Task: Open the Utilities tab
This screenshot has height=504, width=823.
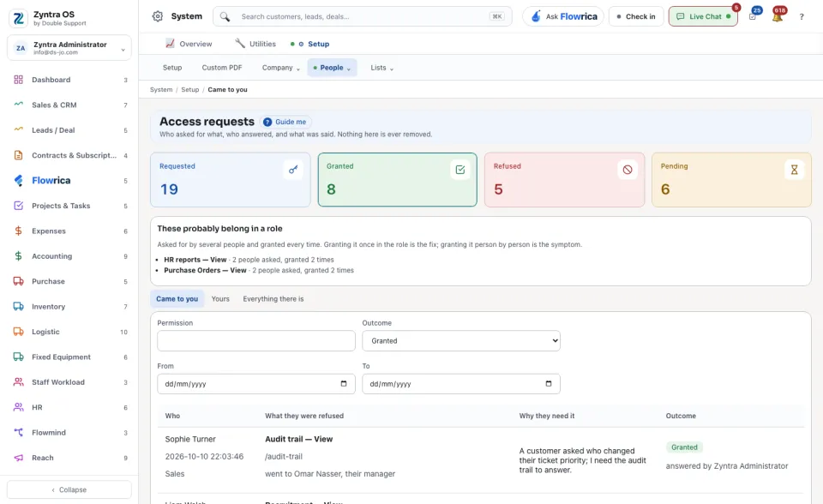Action: (255, 44)
